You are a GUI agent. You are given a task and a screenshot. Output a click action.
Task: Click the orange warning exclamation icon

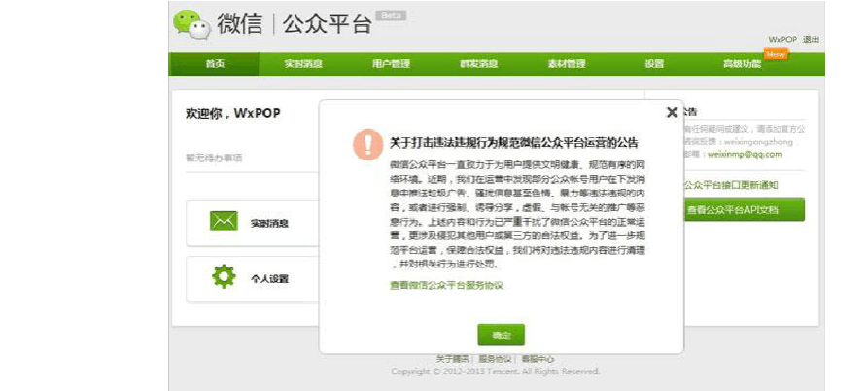point(367,144)
